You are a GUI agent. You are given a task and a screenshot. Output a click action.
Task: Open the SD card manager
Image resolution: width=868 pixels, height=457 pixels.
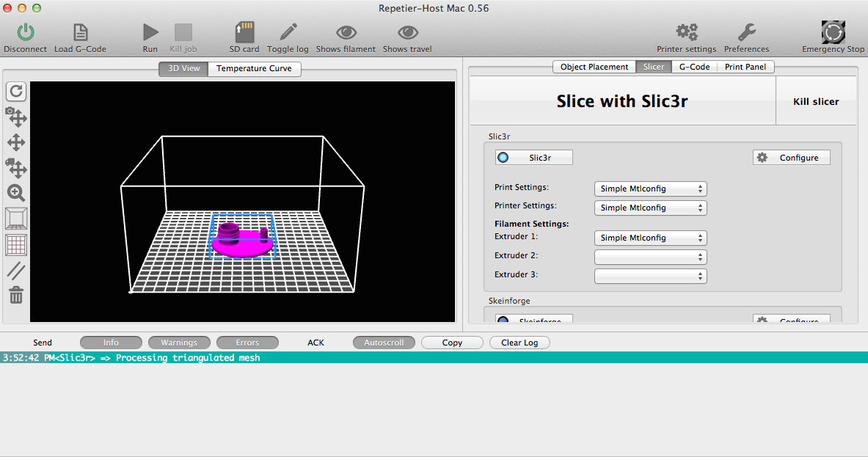(244, 32)
